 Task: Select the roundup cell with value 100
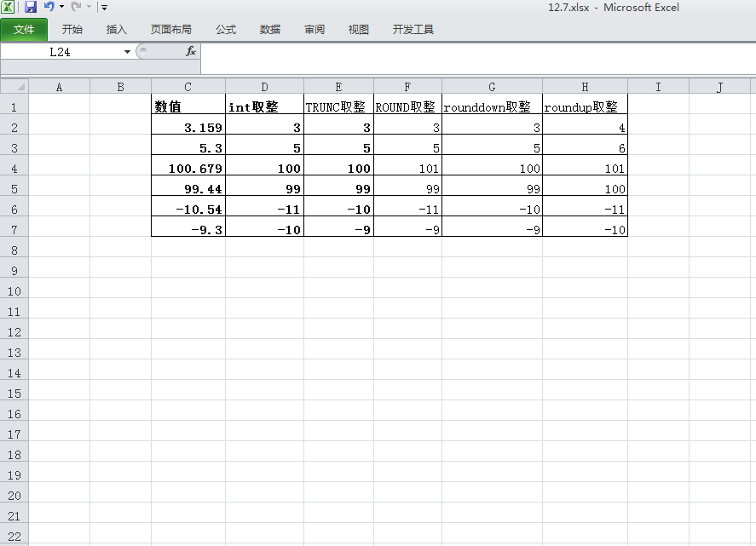[586, 186]
